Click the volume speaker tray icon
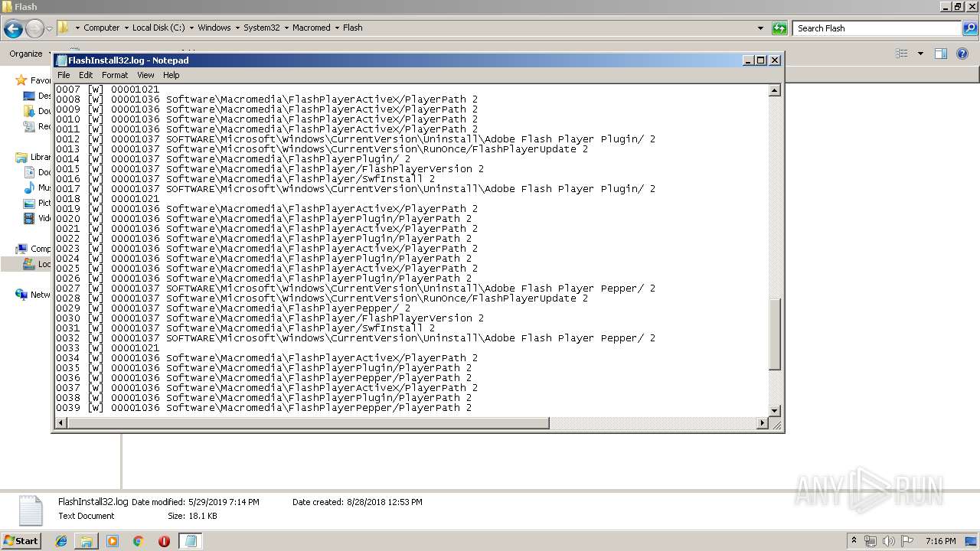 coord(889,541)
